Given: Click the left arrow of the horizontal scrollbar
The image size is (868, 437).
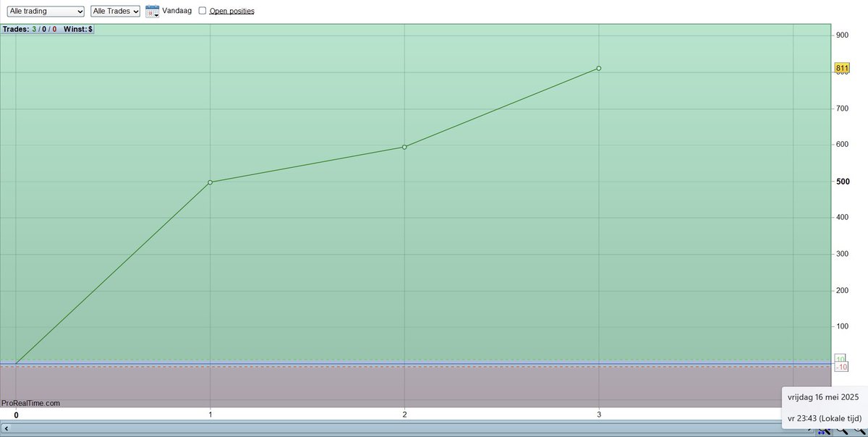Looking at the screenshot, I should point(7,429).
